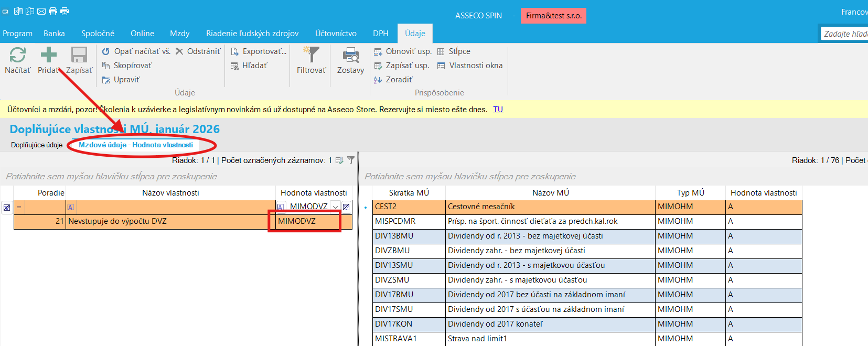The height and width of the screenshot is (346, 868).
Task: Click into the Zadajte hľadaný search field
Action: 844,34
